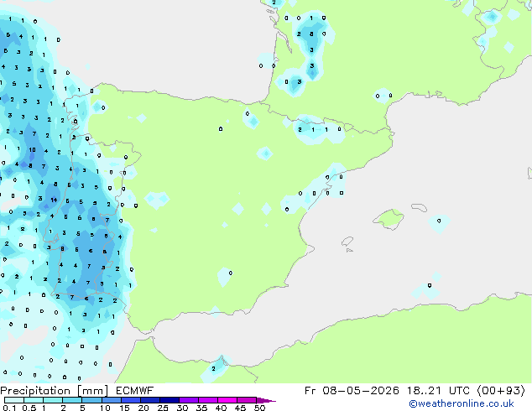Click the 45–50 mm legend swatch
This screenshot has width=532, height=411.
click(x=247, y=400)
